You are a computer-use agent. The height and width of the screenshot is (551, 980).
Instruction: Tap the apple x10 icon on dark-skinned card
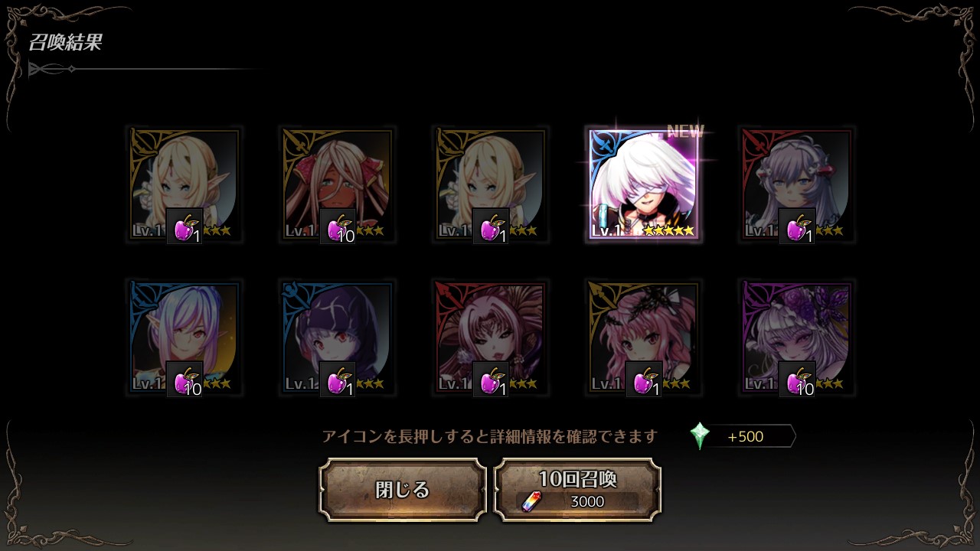tap(338, 227)
